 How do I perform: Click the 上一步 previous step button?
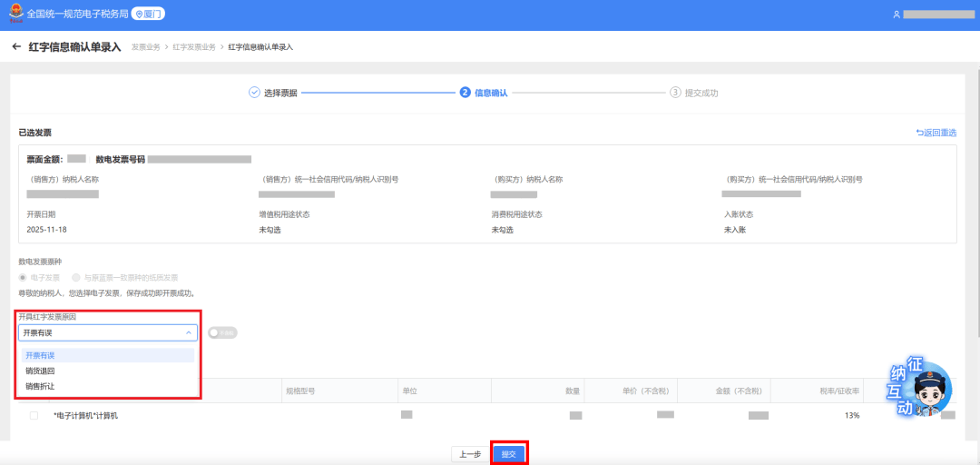[x=469, y=454]
